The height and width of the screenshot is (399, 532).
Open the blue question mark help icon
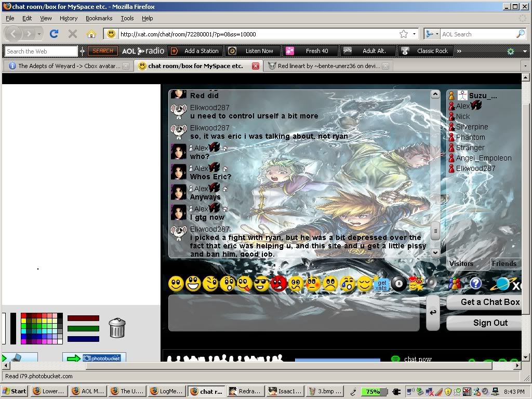point(475,283)
